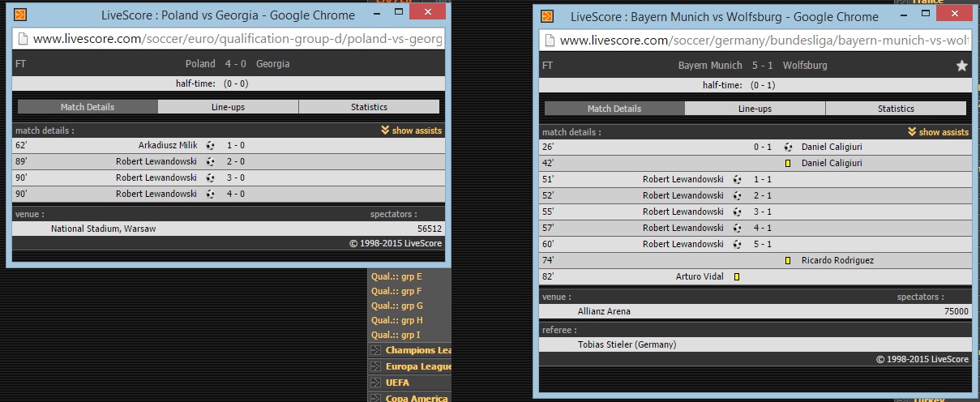Expand show assists in Bayern Munich window
This screenshot has width=980, height=402.
click(939, 132)
